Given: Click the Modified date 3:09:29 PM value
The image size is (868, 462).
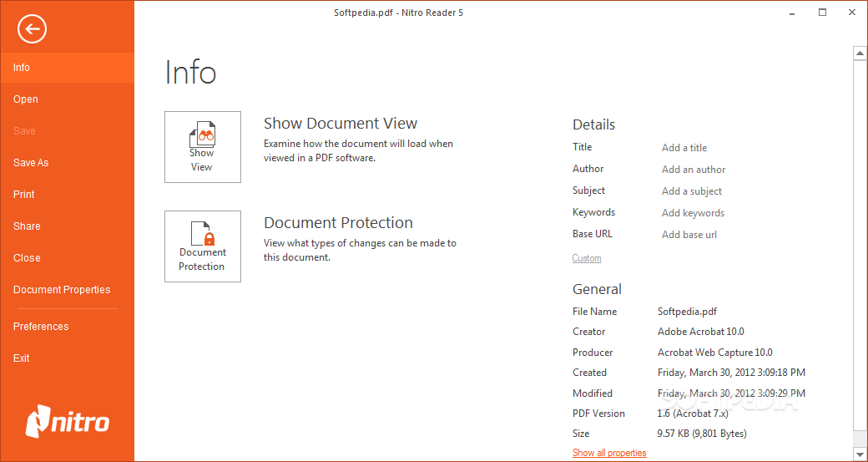Looking at the screenshot, I should [731, 393].
